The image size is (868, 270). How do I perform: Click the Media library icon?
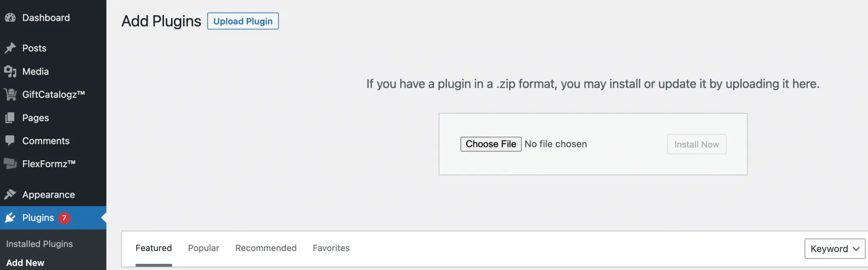pyautogui.click(x=10, y=72)
